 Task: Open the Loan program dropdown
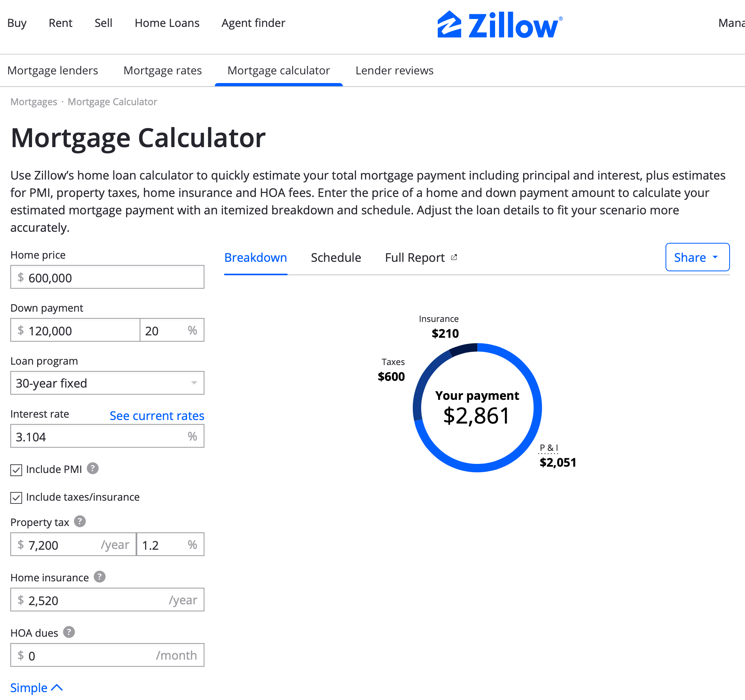click(x=107, y=383)
